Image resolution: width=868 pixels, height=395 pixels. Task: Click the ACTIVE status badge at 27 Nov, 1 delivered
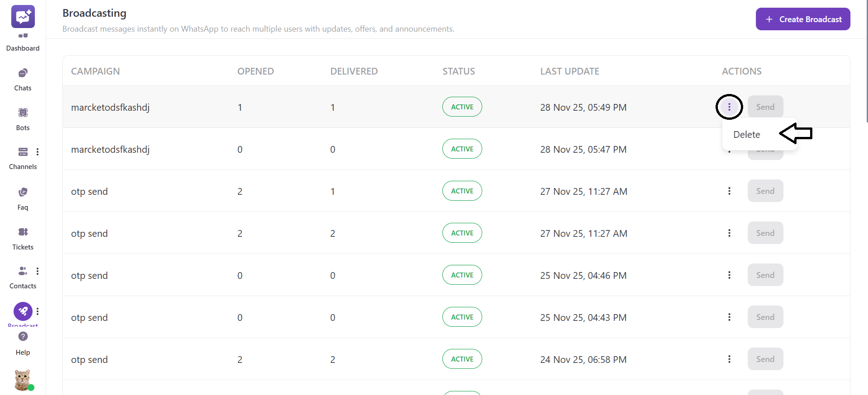coord(462,191)
